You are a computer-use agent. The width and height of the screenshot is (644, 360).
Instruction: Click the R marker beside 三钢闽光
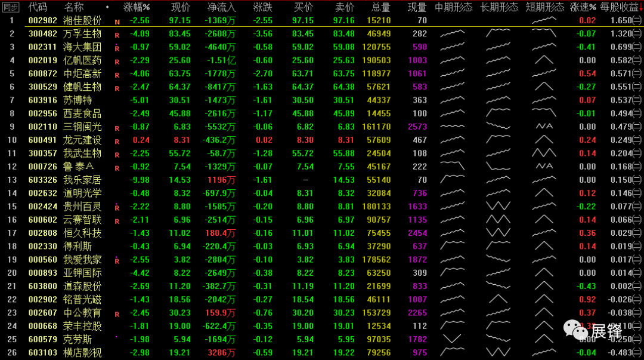[117, 128]
